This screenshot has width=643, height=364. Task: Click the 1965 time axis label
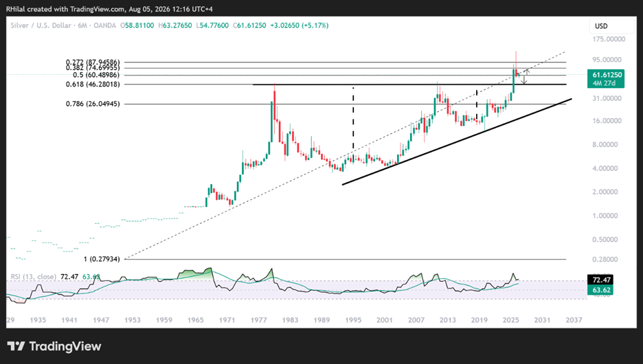[196, 320]
